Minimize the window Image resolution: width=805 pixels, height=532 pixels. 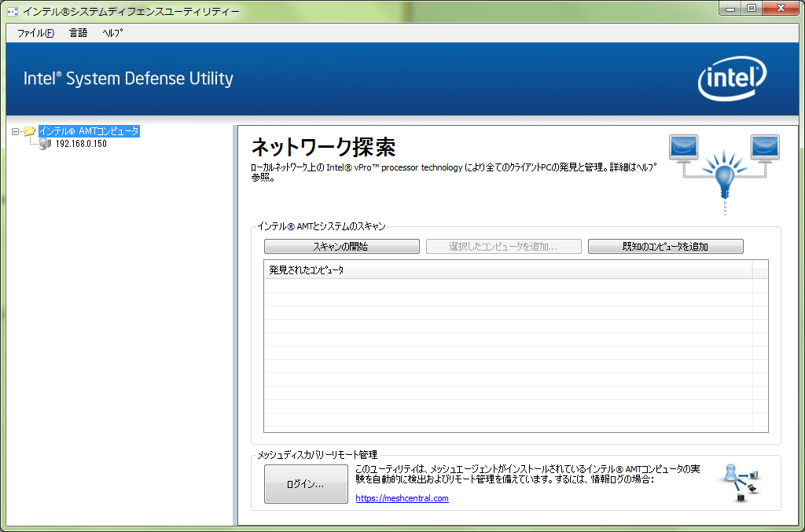[730, 8]
